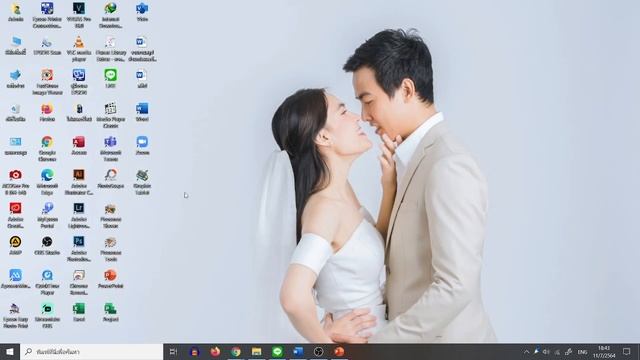This screenshot has width=640, height=360.
Task: Open Internet Download Manager desktop icon
Action: tap(110, 14)
